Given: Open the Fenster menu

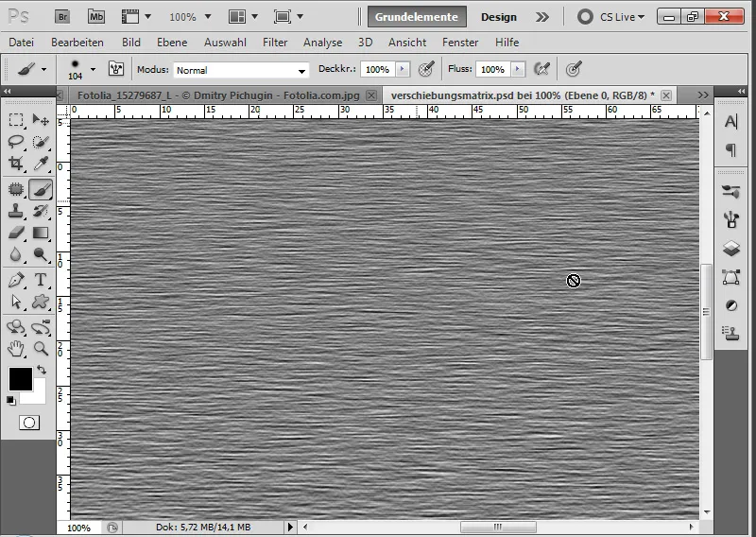Looking at the screenshot, I should tap(460, 43).
